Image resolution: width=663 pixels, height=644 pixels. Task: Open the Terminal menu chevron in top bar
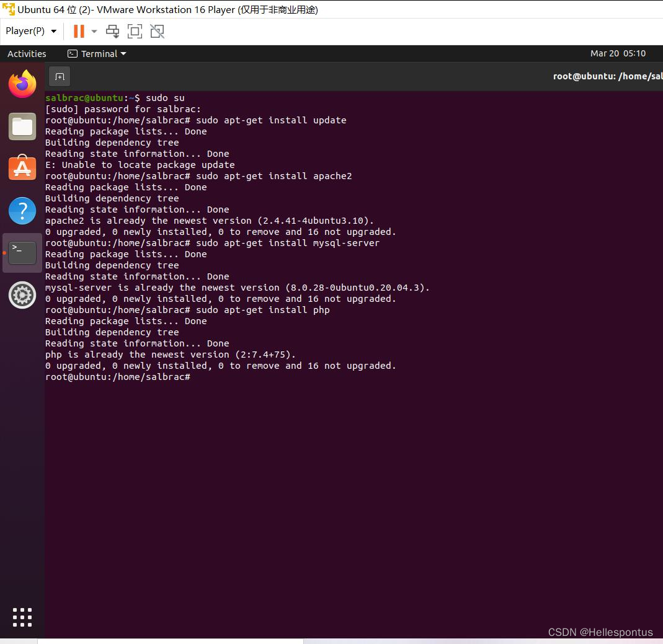[x=123, y=53]
